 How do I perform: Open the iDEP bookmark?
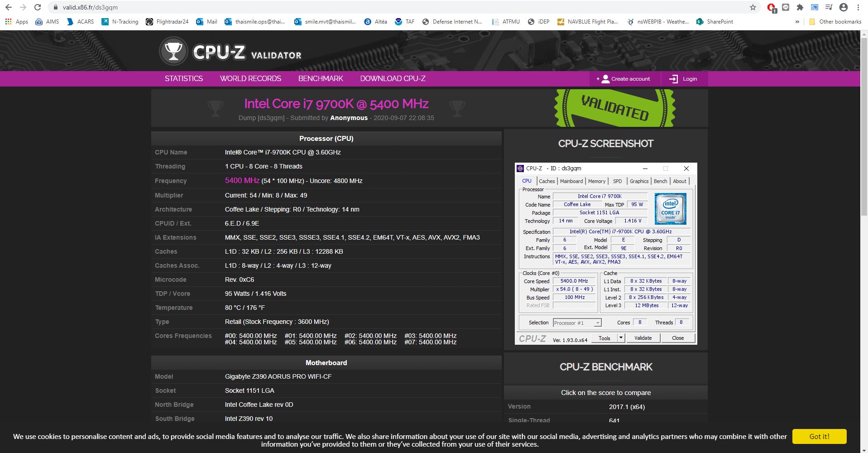coord(538,21)
